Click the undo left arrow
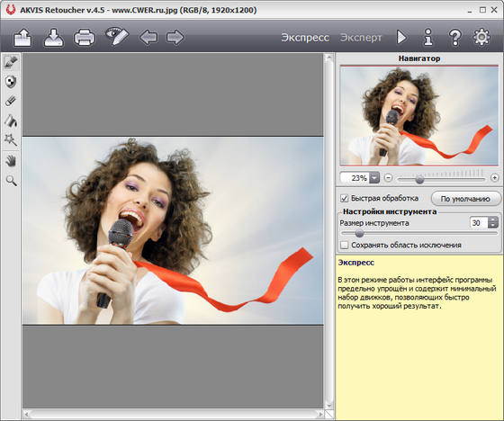Viewport: 504px width, 421px height. (x=148, y=37)
